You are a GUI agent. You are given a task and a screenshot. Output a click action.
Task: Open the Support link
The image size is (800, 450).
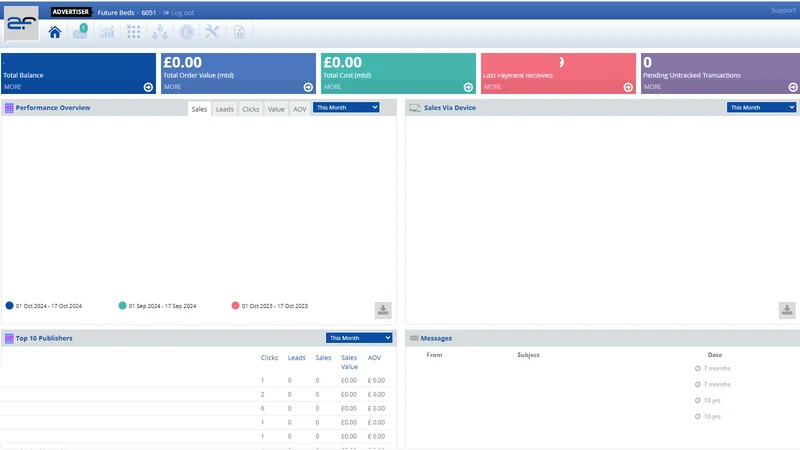click(x=783, y=10)
